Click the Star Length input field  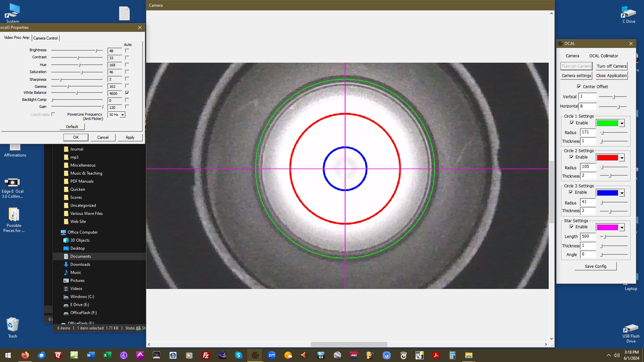tap(588, 237)
